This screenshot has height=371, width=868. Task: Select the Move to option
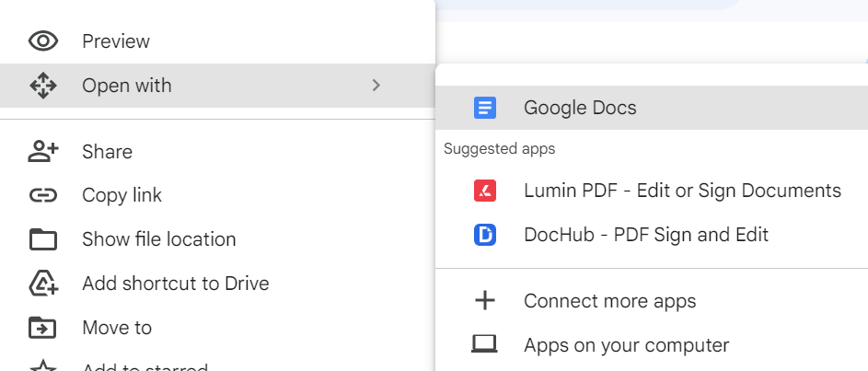click(217, 328)
